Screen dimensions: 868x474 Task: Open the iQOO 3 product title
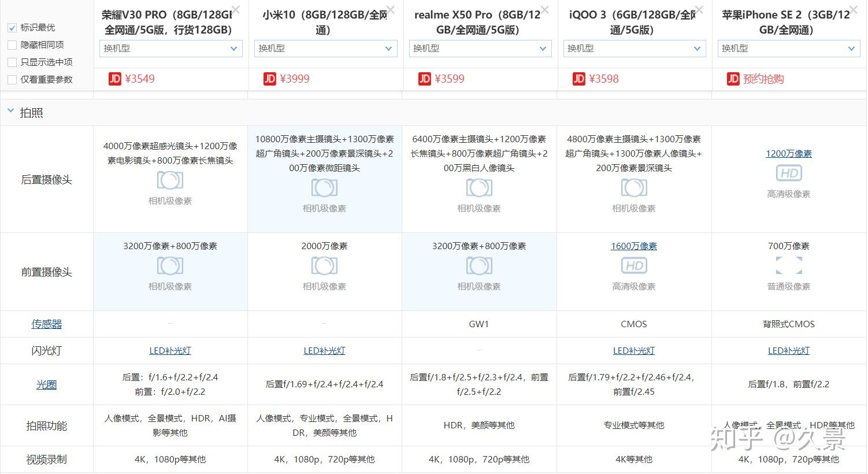[632, 22]
